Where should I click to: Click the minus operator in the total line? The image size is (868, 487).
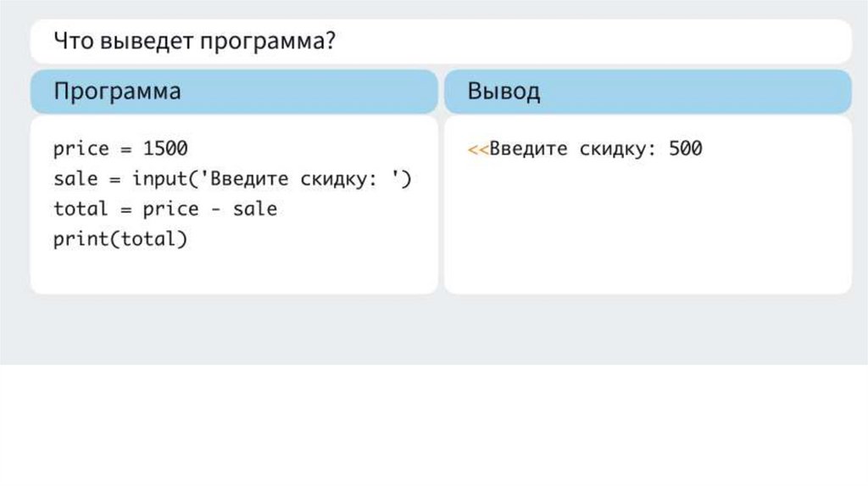tap(214, 209)
